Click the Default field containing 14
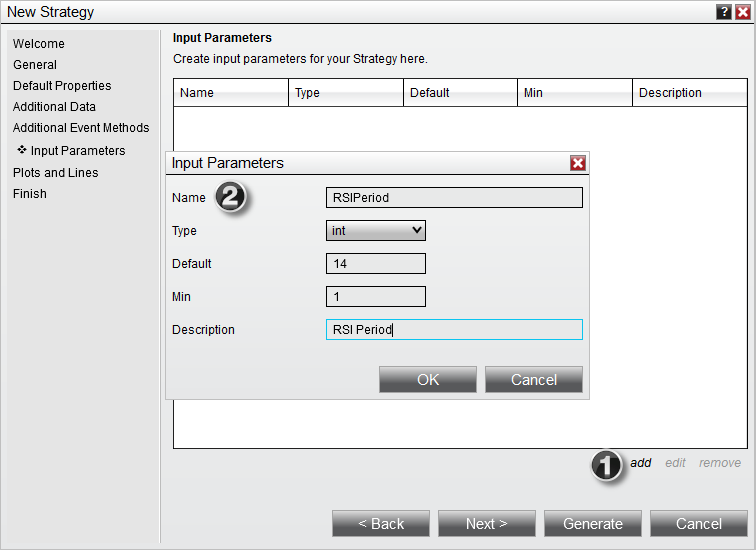Image resolution: width=756 pixels, height=550 pixels. coord(376,264)
